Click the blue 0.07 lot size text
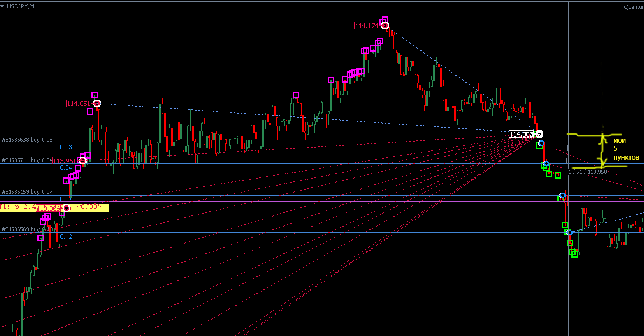Viewport: 644px width, 336px height. click(x=66, y=199)
